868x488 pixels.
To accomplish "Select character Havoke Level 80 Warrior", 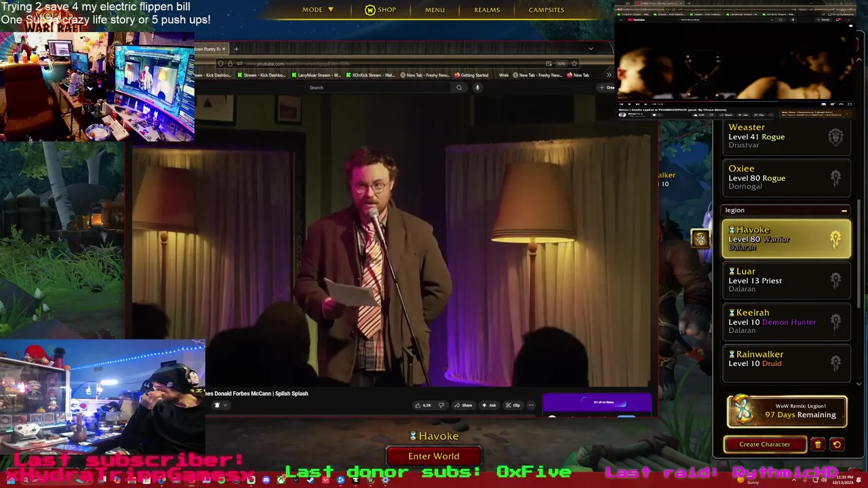I will click(786, 239).
